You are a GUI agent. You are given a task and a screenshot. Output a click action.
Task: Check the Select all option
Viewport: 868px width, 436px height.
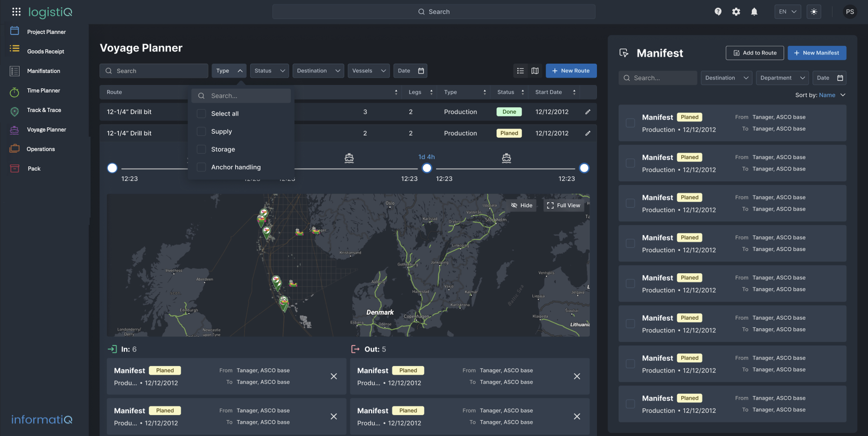[201, 113]
